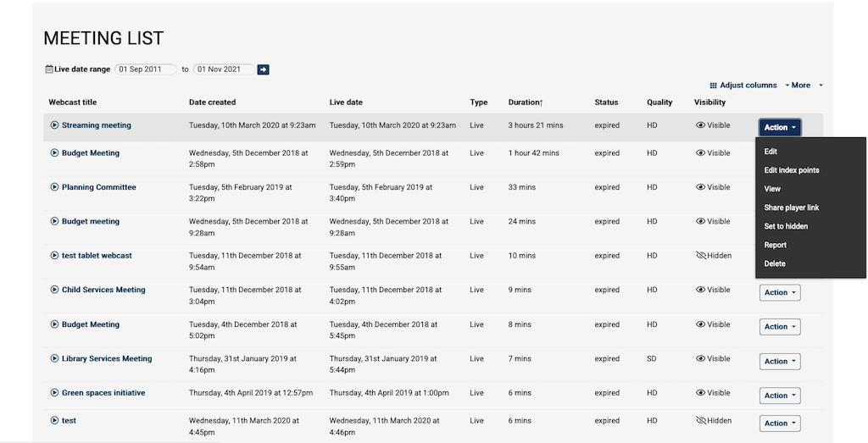Open Action dropdown for Child Services Meeting
This screenshot has width=868, height=443.
pyautogui.click(x=780, y=292)
